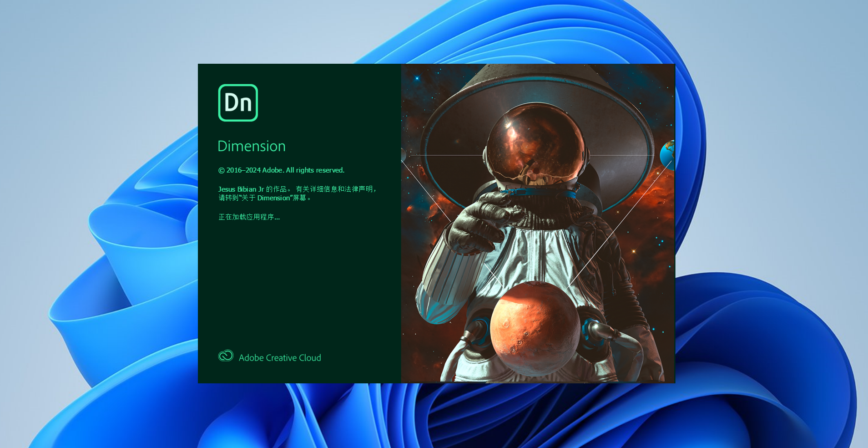Click the "Adobe Creative Cloud" label text
Image resolution: width=868 pixels, height=448 pixels.
pyautogui.click(x=280, y=358)
